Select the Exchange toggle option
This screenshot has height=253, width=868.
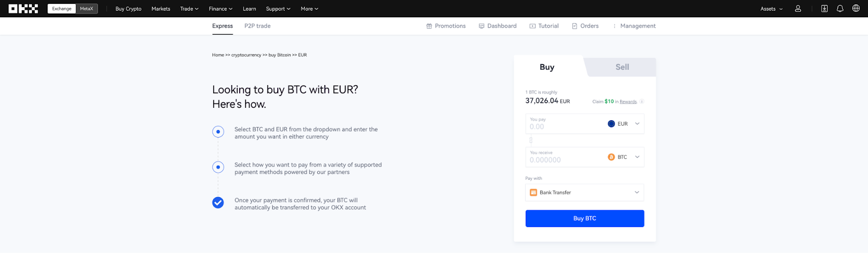(62, 9)
